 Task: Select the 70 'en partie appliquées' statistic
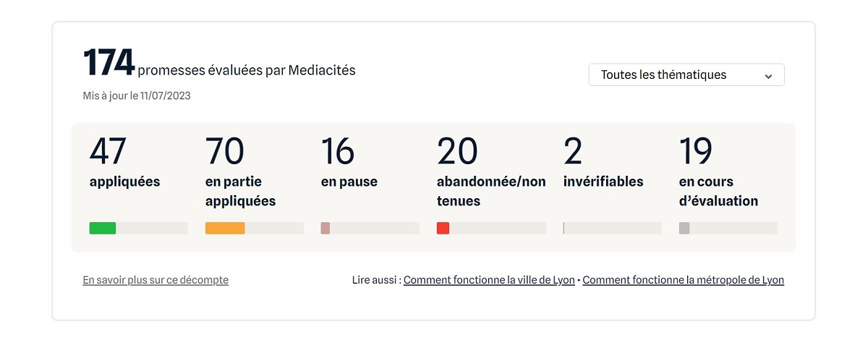(225, 151)
